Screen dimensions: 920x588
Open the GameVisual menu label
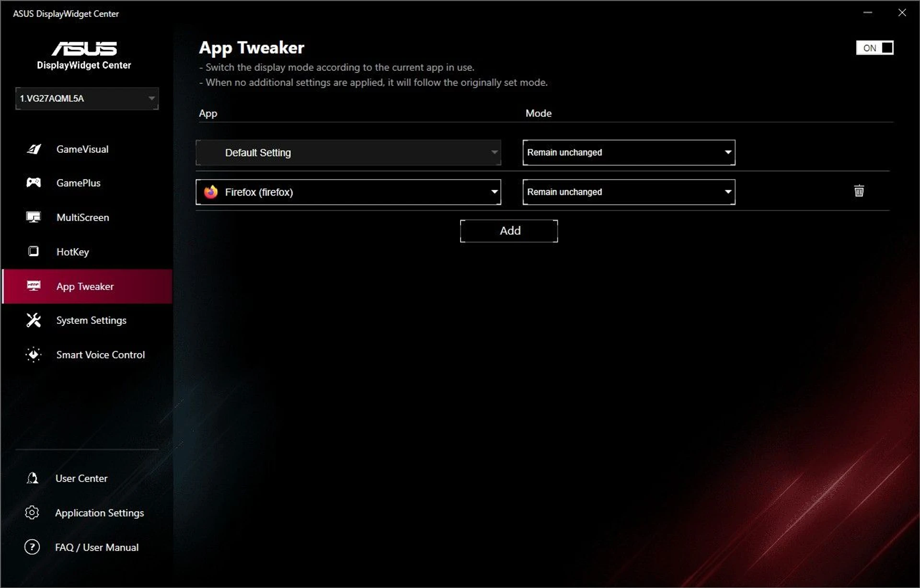pyautogui.click(x=82, y=149)
